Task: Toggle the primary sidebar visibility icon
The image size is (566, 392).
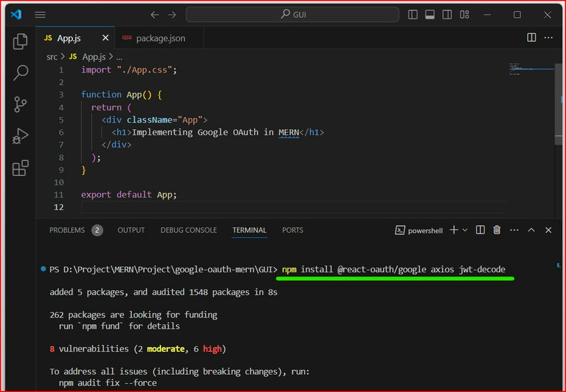Action: (x=412, y=14)
